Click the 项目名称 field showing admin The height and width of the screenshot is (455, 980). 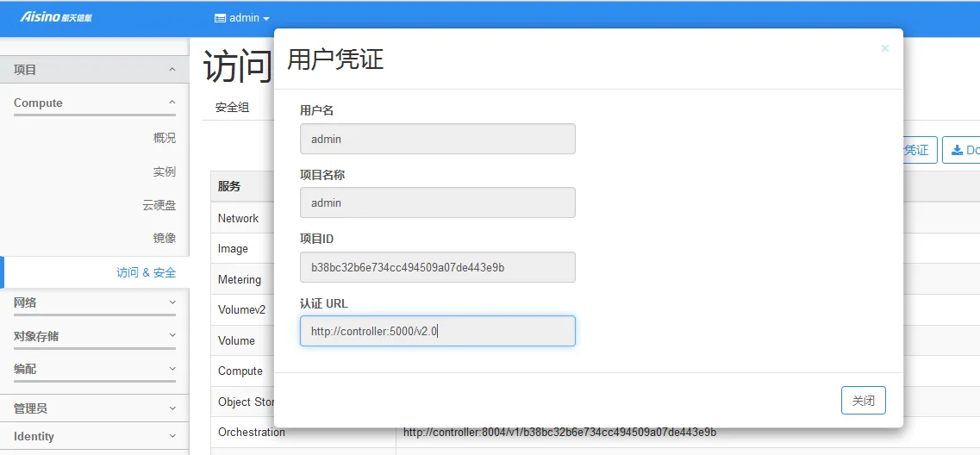438,203
